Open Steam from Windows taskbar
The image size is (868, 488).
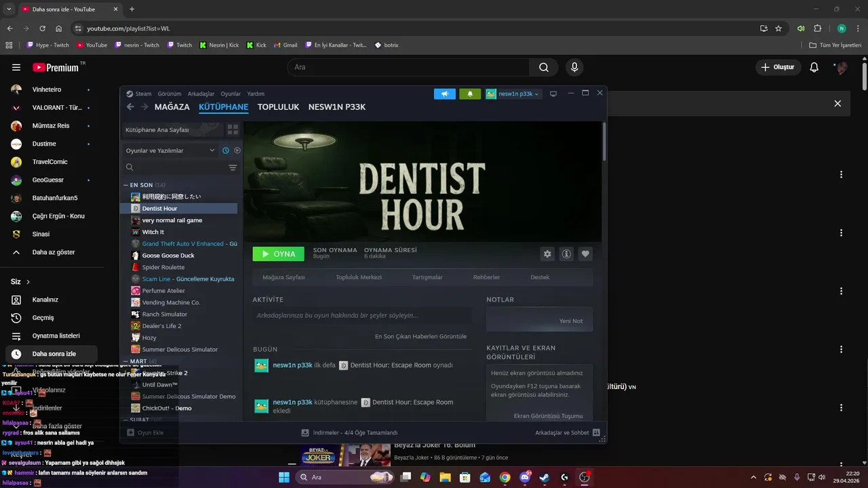click(x=544, y=477)
